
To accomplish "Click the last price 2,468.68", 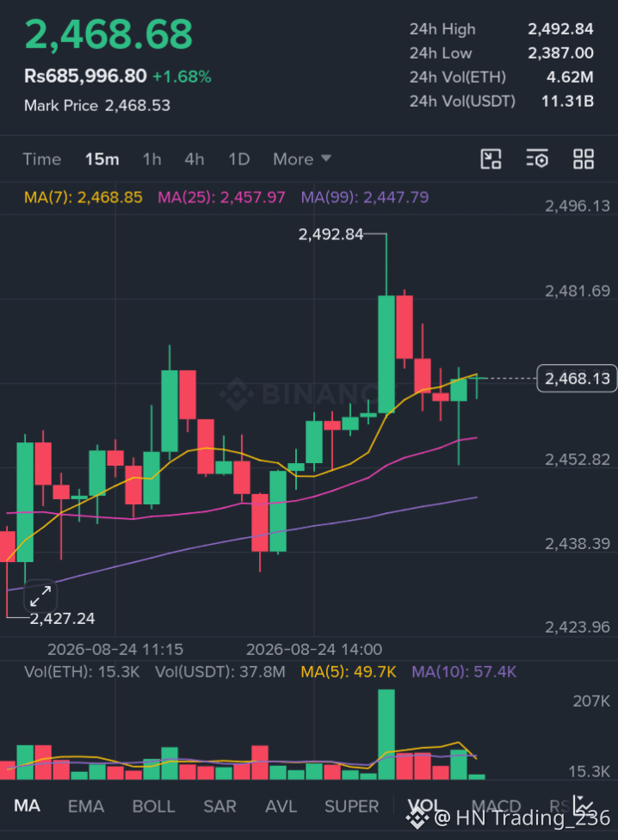I will pos(108,34).
